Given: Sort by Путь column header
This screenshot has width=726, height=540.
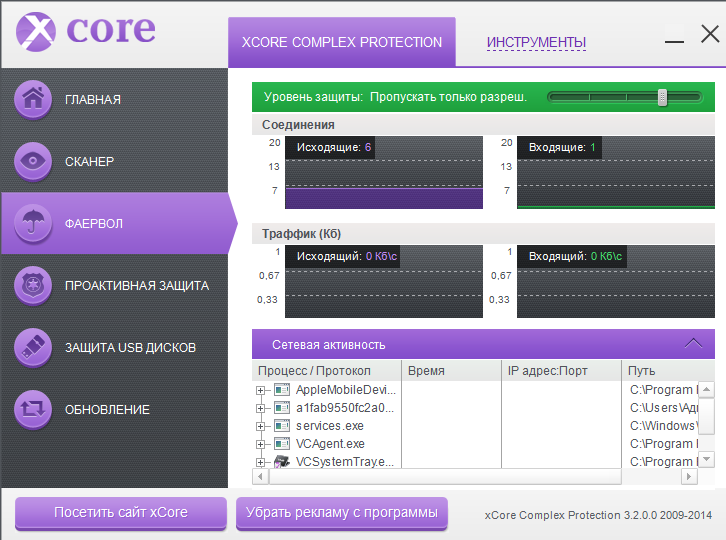Looking at the screenshot, I should coord(668,371).
